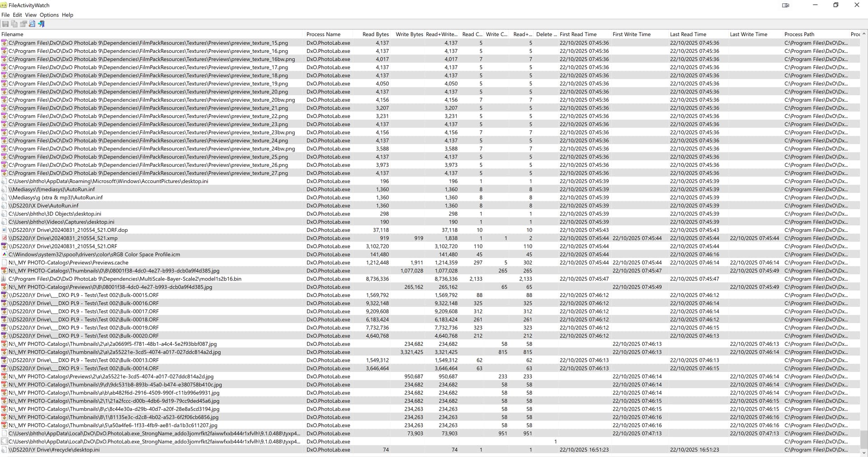868x457 pixels.
Task: Click the title bar icon left of minimize
Action: tap(786, 5)
